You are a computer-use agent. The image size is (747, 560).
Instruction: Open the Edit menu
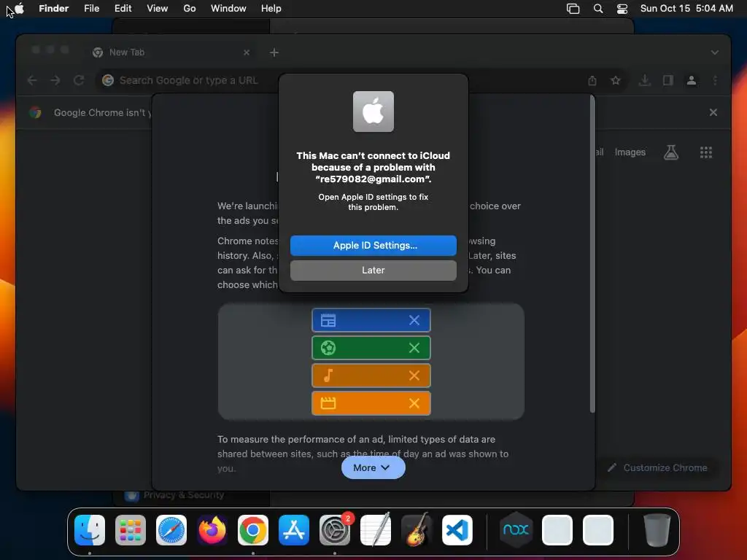point(123,8)
